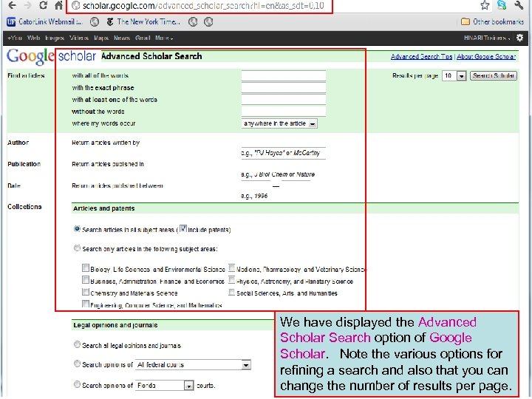The width and height of the screenshot is (532, 399).
Task: Open News in the Google bar
Action: (x=122, y=38)
